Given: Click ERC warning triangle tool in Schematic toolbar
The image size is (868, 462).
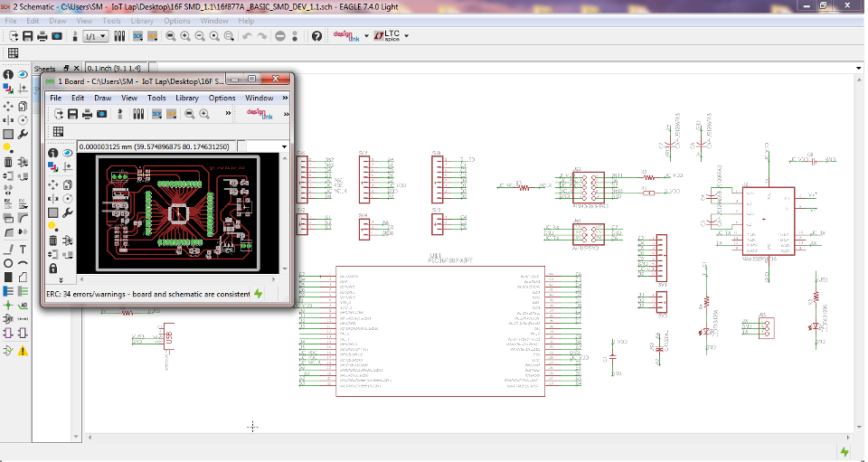Looking at the screenshot, I should (x=23, y=351).
